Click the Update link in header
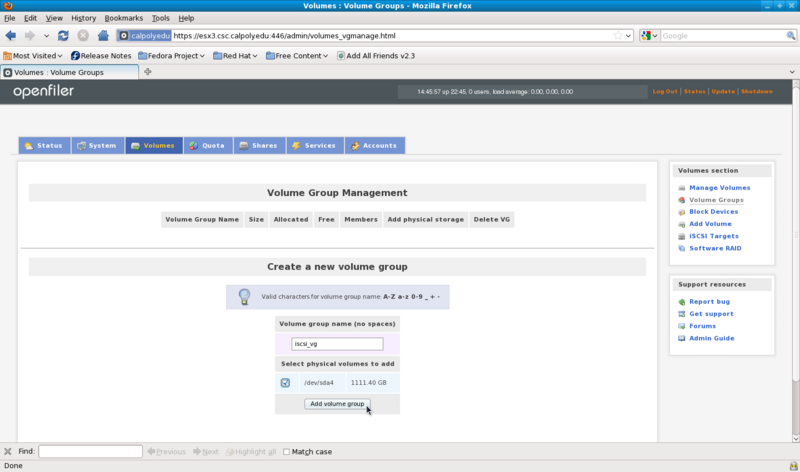This screenshot has width=800, height=472. (x=723, y=91)
